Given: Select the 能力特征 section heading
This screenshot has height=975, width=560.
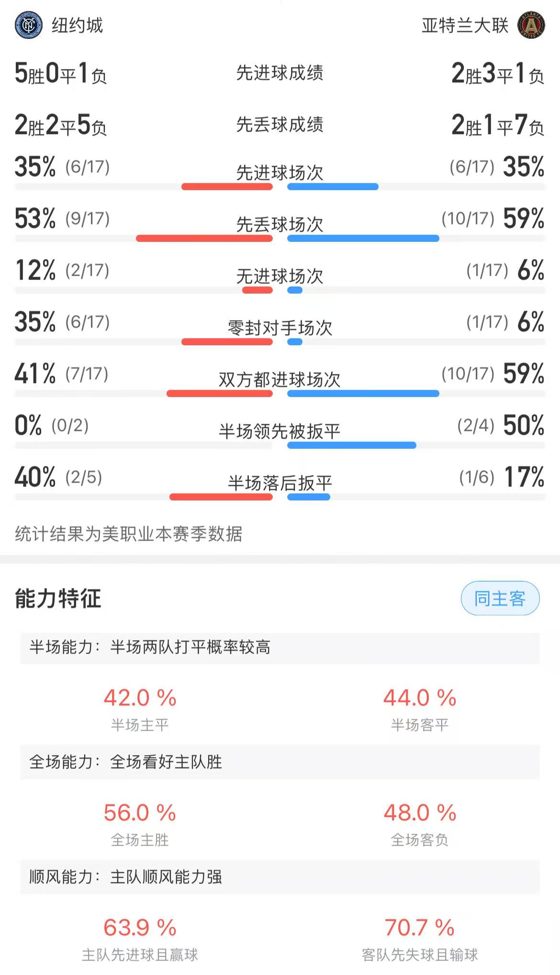Looking at the screenshot, I should coord(58,599).
